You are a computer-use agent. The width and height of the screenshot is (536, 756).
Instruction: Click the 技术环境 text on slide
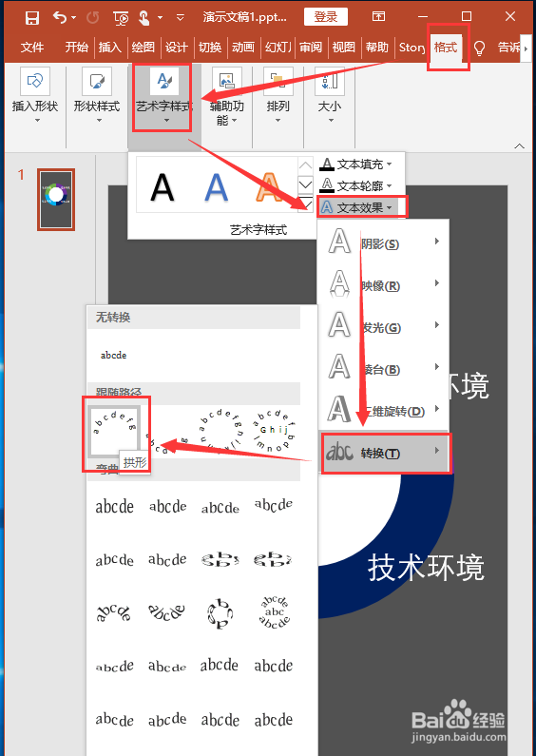426,568
